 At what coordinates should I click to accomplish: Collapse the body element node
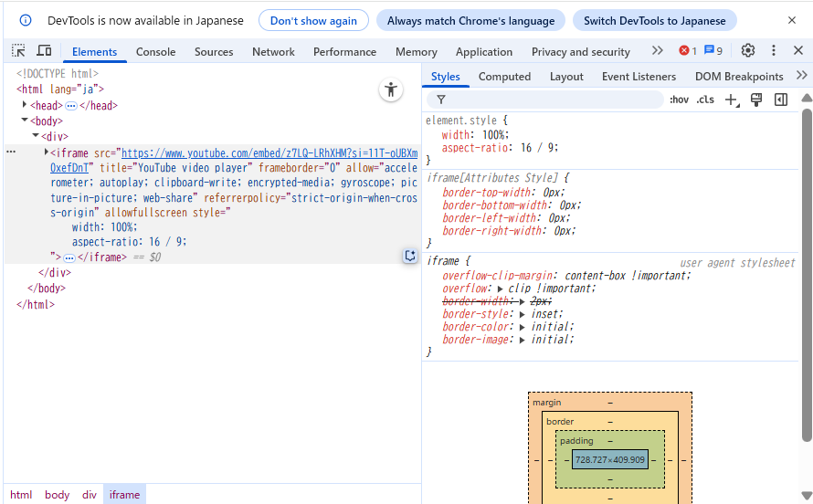(x=25, y=121)
